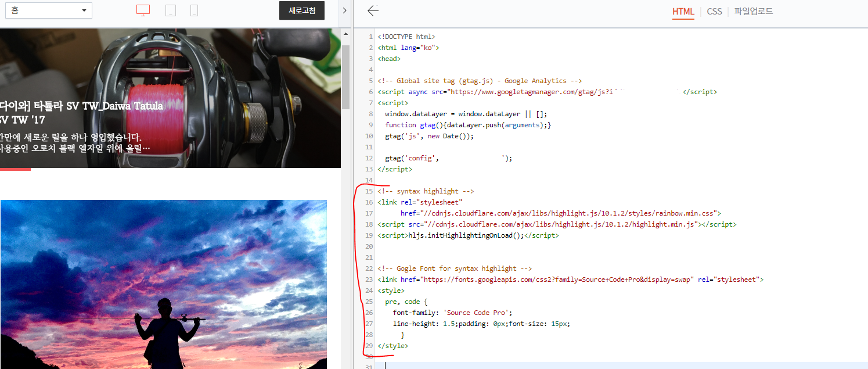Image resolution: width=868 pixels, height=369 pixels.
Task: Open the sunset angler silhouette image
Action: tap(164, 285)
